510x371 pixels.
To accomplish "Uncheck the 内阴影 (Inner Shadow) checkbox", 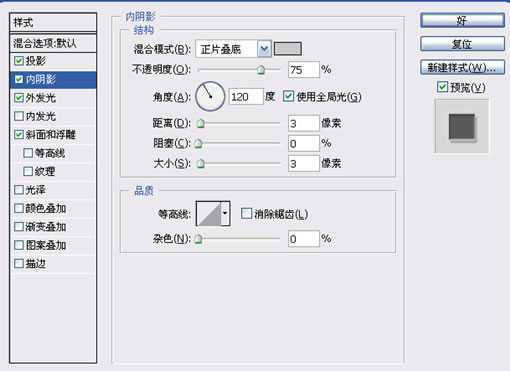I will [19, 79].
